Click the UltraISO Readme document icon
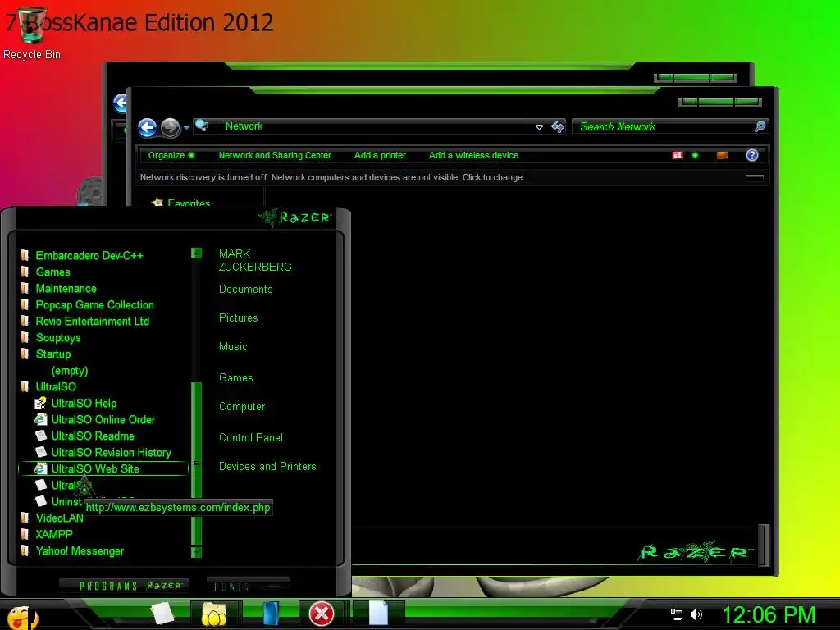The image size is (840, 630). click(41, 436)
